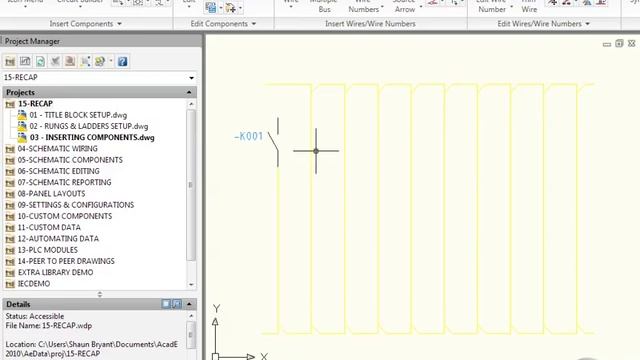Click the Insert Wires/Wire Numbers panel title
The height and width of the screenshot is (360, 640).
click(370, 24)
